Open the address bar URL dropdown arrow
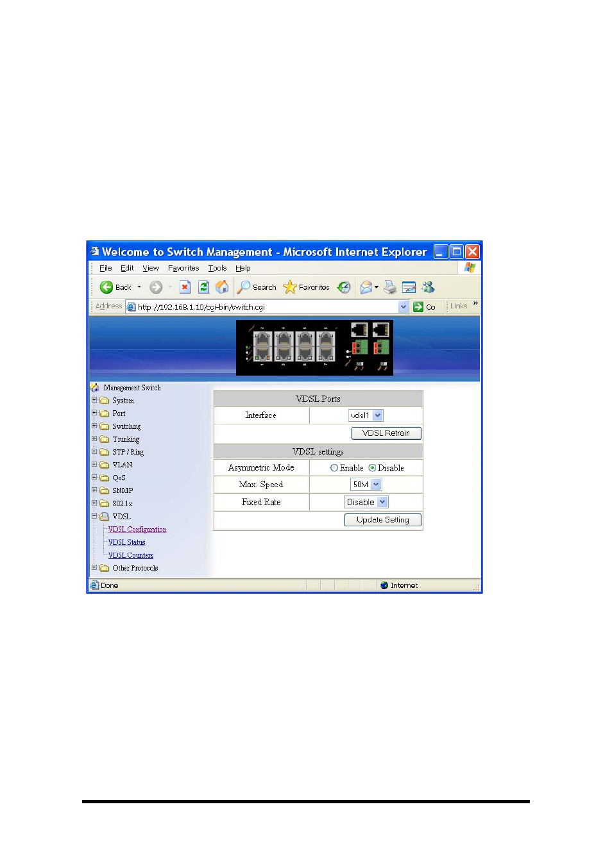 [x=404, y=307]
